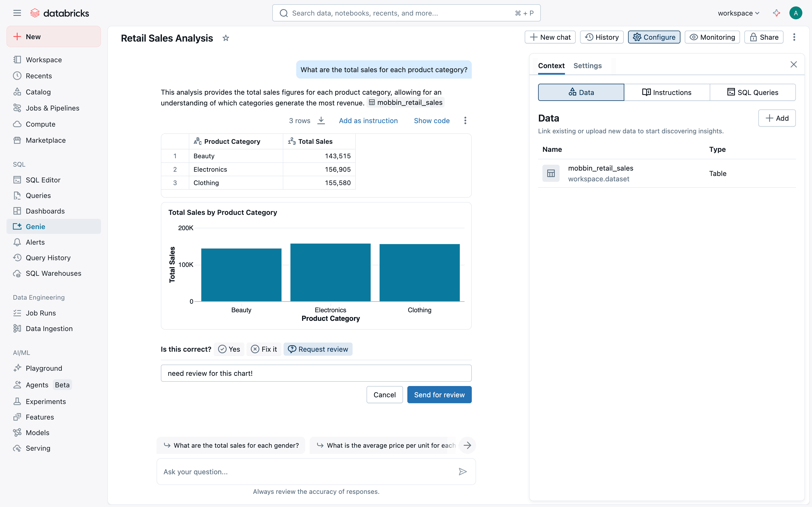The image size is (812, 507).
Task: Click the download results arrow icon
Action: [x=321, y=120]
